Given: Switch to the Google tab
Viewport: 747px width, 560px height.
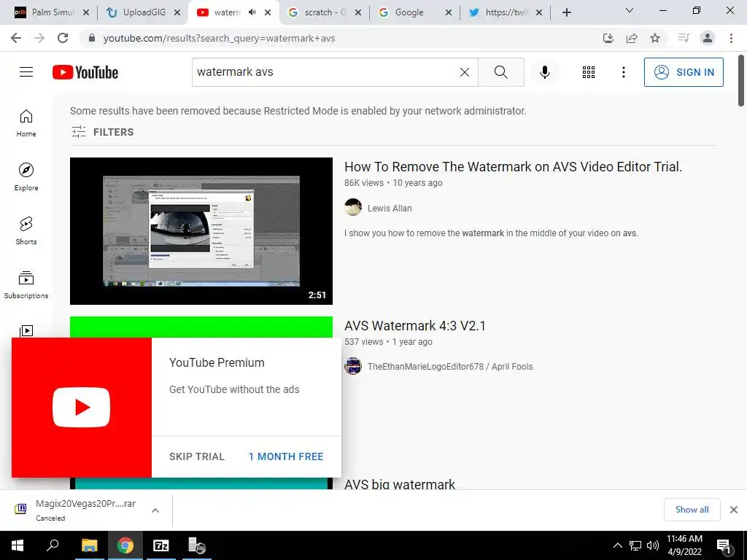Looking at the screenshot, I should click(415, 12).
